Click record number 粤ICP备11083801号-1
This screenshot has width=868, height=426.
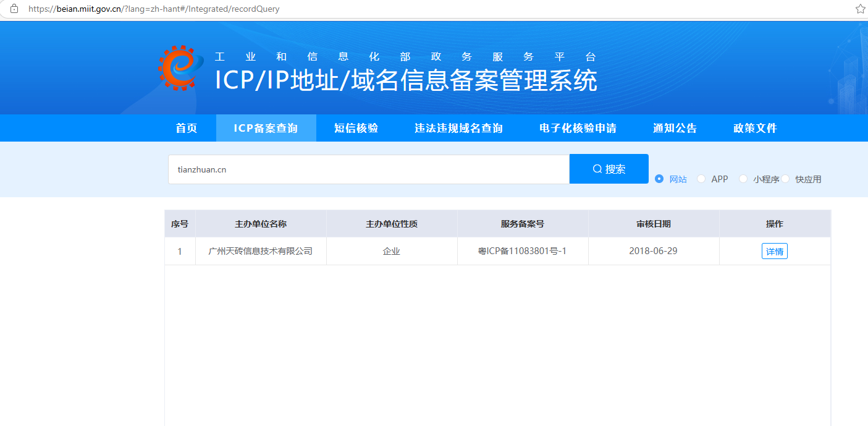pyautogui.click(x=523, y=252)
